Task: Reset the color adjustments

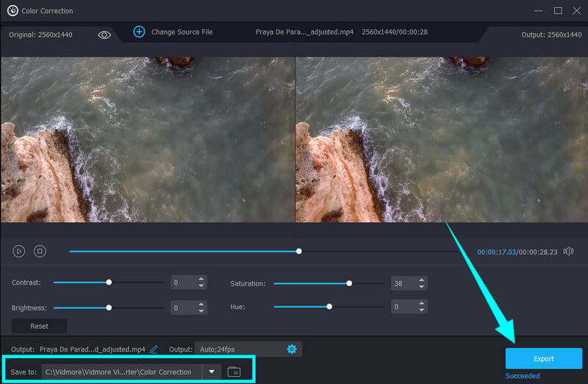Action: (x=39, y=326)
